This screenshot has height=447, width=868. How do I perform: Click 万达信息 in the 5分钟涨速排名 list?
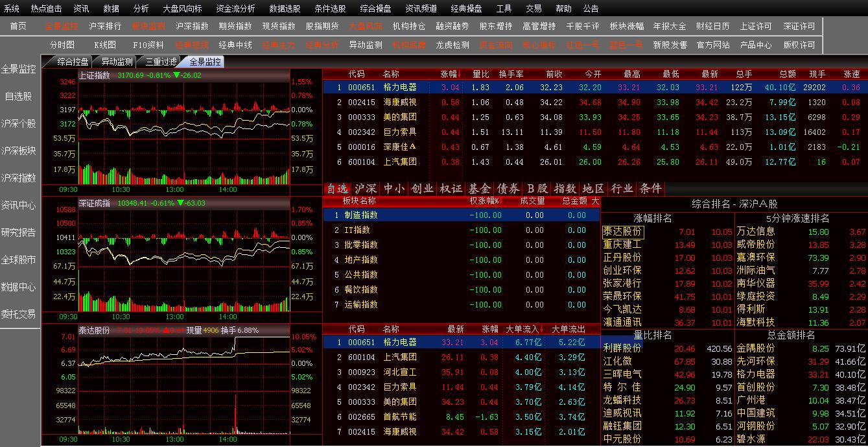click(756, 231)
